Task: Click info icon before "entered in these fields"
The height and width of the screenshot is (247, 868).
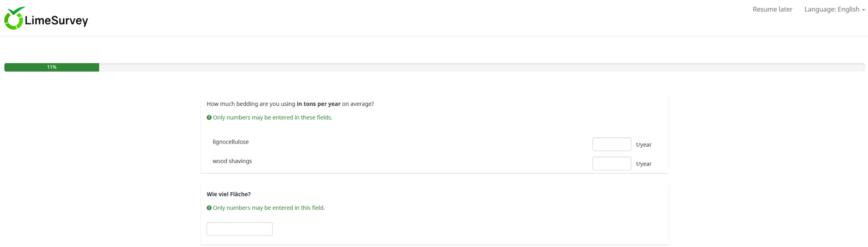Action: [x=209, y=118]
